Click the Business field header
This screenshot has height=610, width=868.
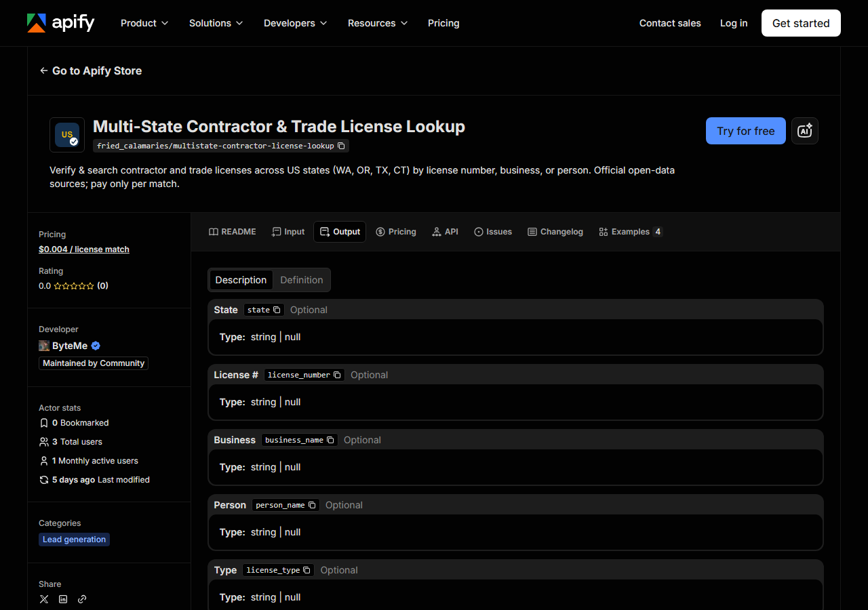tap(515, 440)
